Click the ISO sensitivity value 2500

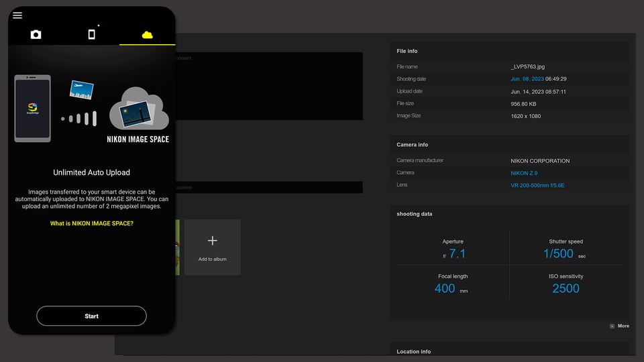[566, 288]
